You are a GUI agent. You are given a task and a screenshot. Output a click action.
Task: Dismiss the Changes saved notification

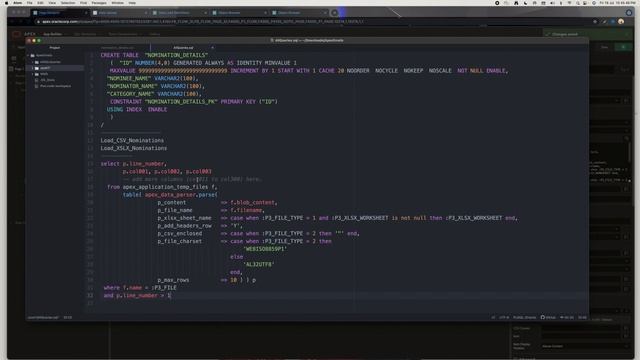coord(627,34)
